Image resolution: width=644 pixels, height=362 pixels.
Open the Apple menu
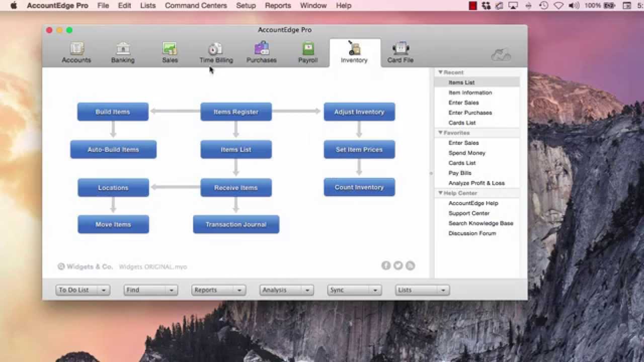[14, 6]
